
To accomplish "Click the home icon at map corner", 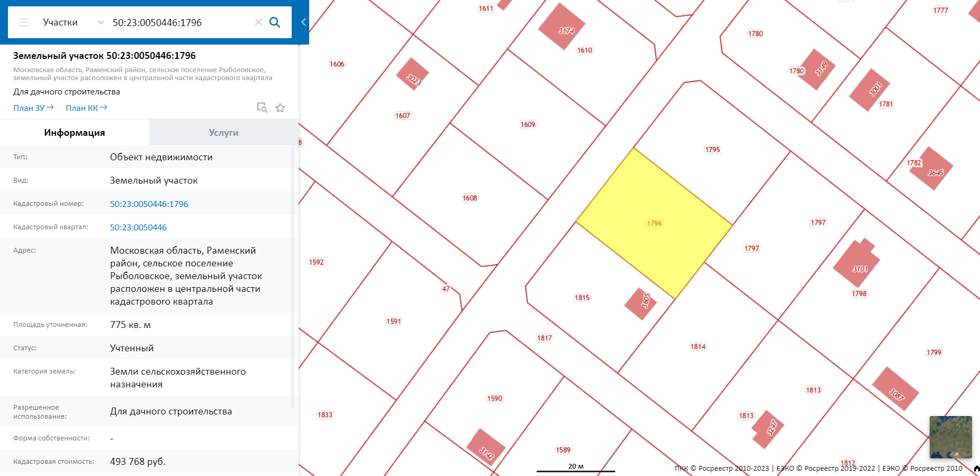I will (976, 469).
